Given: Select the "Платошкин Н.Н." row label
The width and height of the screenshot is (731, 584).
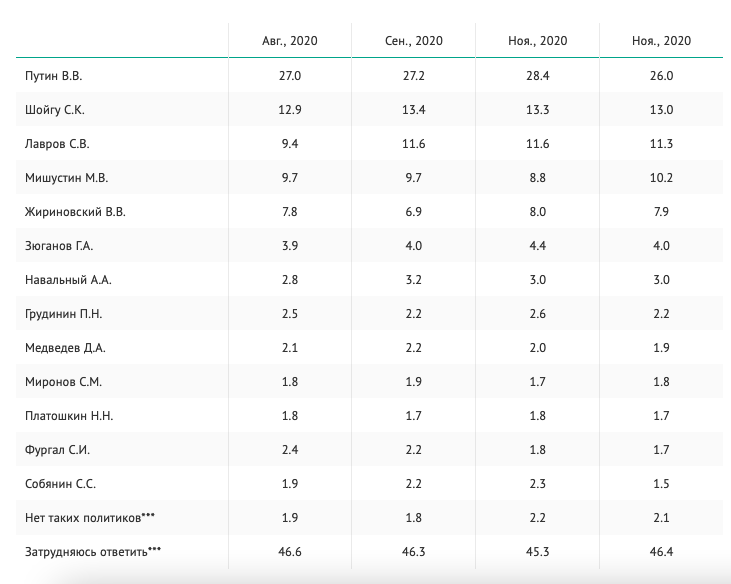Looking at the screenshot, I should click(x=68, y=416).
